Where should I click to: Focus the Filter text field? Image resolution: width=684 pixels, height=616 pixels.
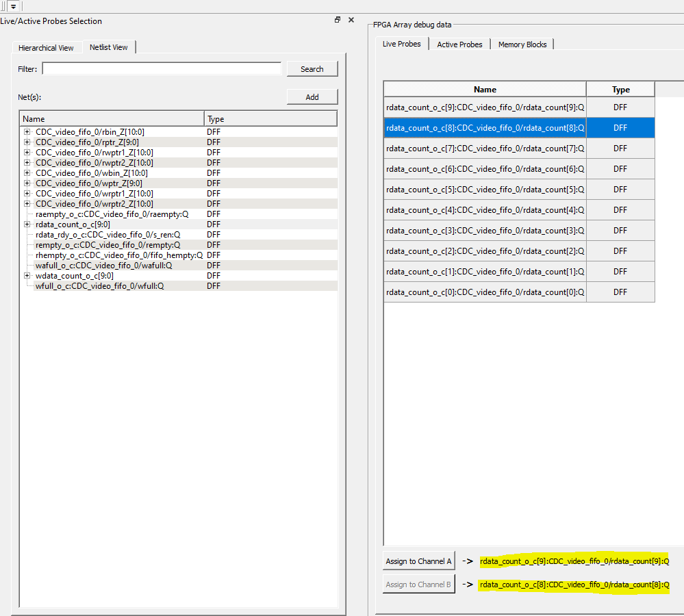[162, 68]
